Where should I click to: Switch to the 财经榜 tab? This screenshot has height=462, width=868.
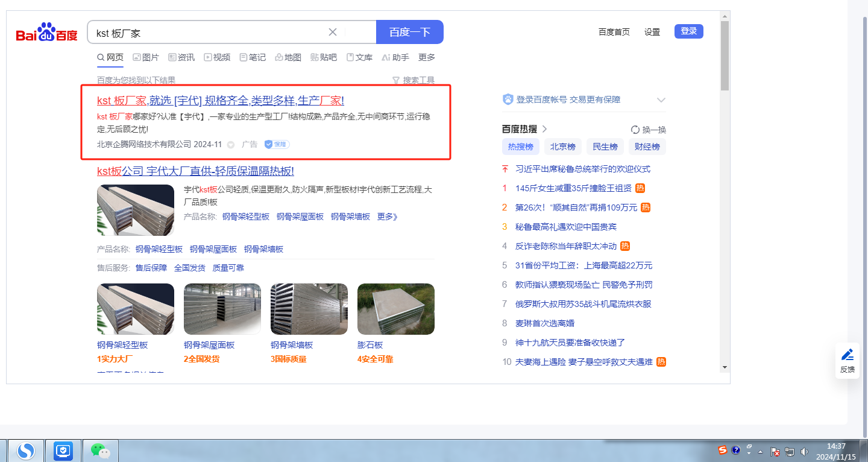(x=647, y=147)
